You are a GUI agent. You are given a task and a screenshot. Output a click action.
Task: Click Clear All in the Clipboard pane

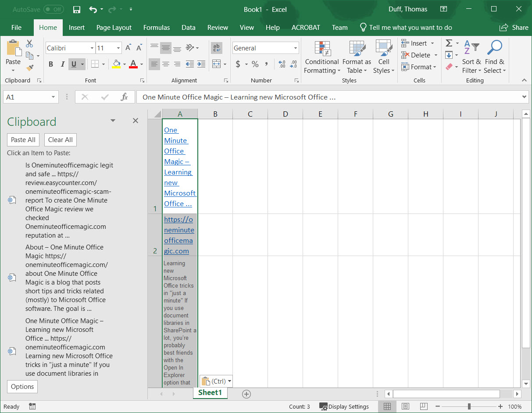point(60,139)
